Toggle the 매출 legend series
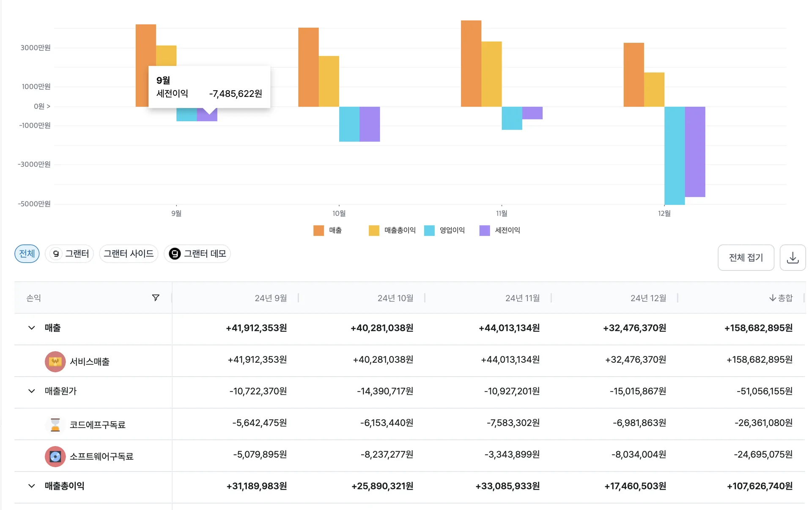 328,230
